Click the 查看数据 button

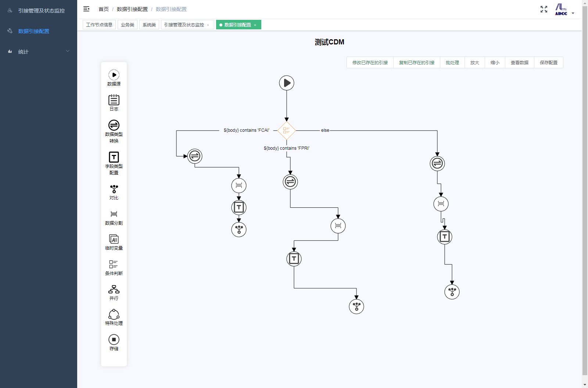pos(520,63)
